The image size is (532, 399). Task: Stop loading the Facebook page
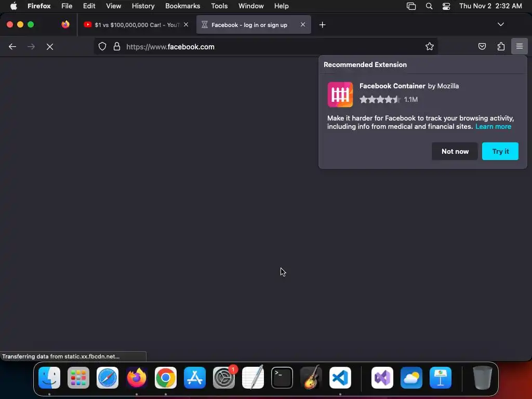(50, 47)
